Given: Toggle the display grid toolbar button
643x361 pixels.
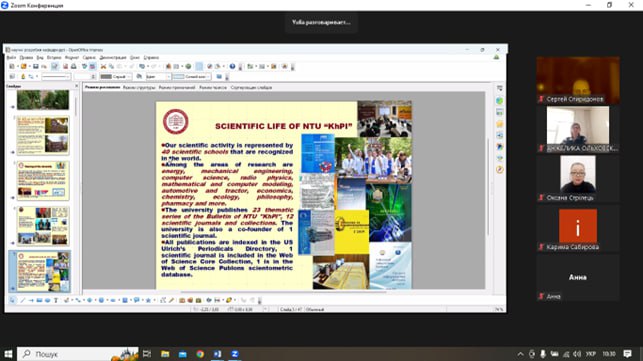Looking at the screenshot, I should pos(199,66).
